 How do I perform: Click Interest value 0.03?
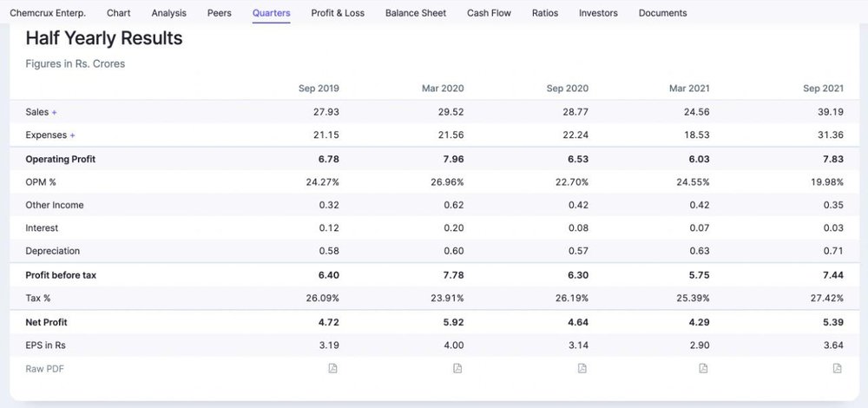pos(833,228)
